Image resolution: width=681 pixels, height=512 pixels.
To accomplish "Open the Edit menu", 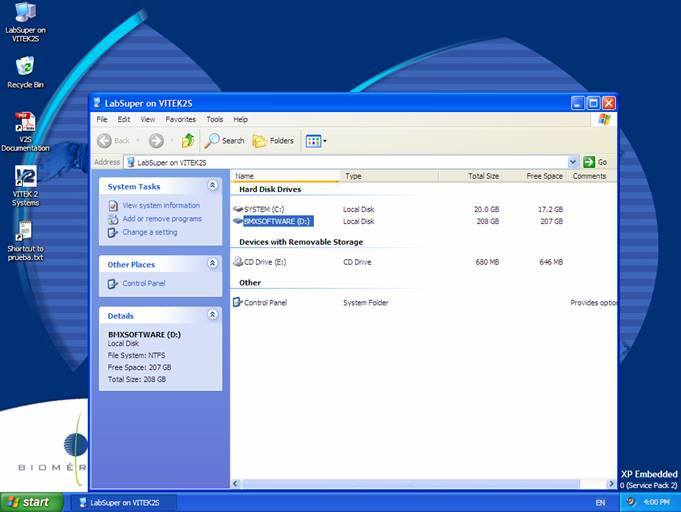I will click(124, 119).
